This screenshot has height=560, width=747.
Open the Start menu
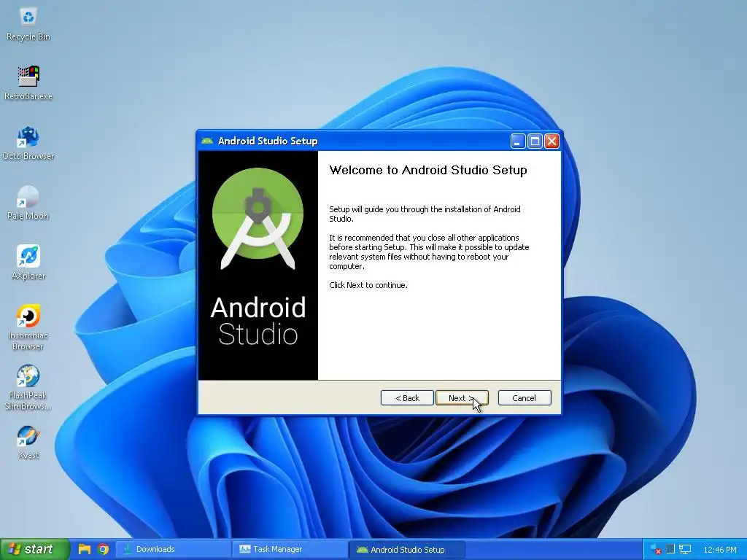point(34,549)
